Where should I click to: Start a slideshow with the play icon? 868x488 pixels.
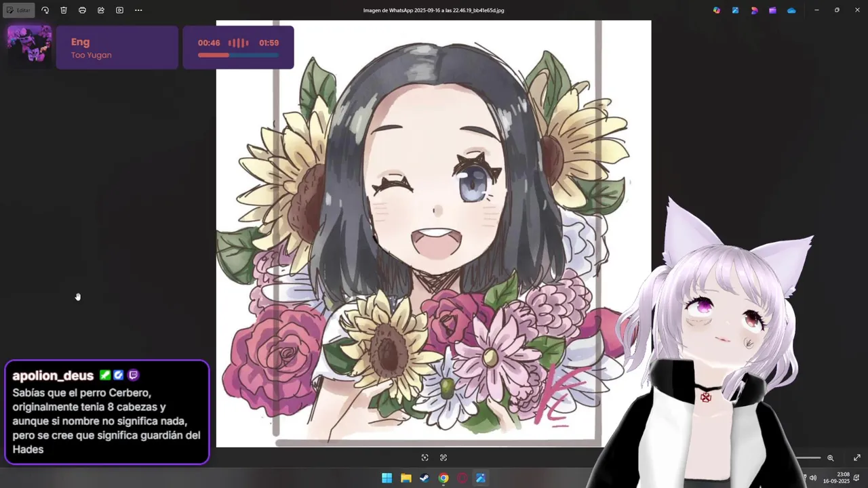[119, 10]
